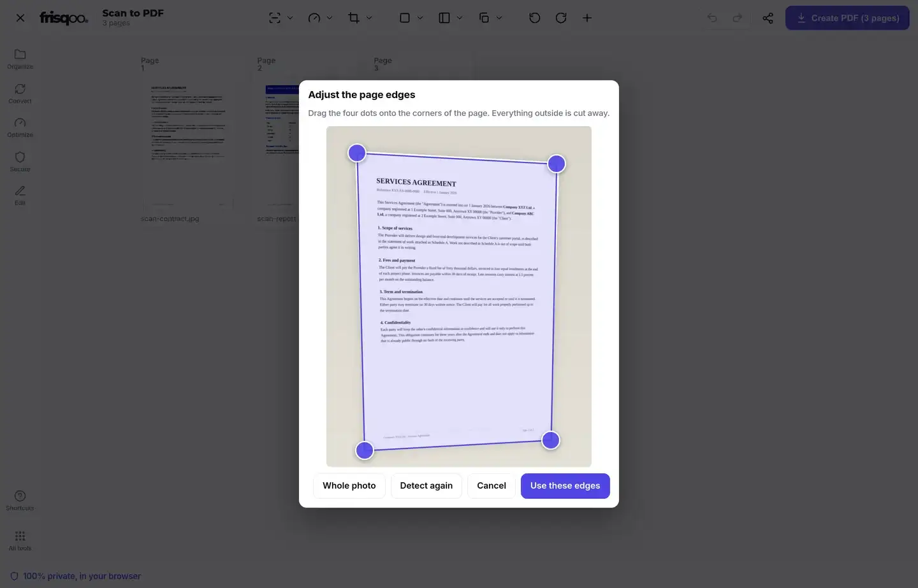
Task: Choose Whole photo in the dialog
Action: coord(349,485)
